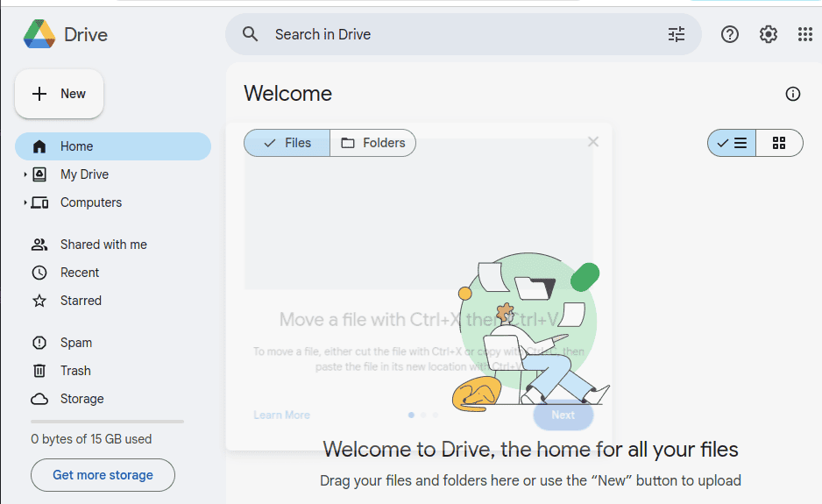Click the Spam warning icon
Image resolution: width=822 pixels, height=504 pixels.
(39, 343)
